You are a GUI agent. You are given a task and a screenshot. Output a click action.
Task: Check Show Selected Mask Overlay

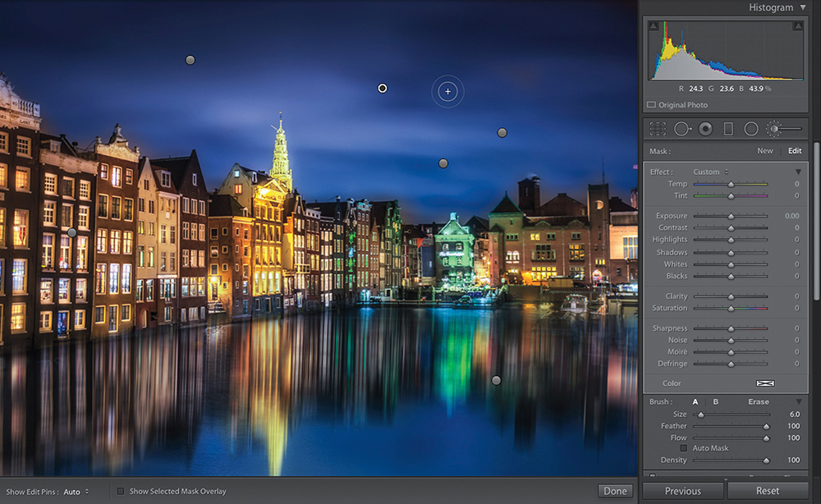(121, 492)
